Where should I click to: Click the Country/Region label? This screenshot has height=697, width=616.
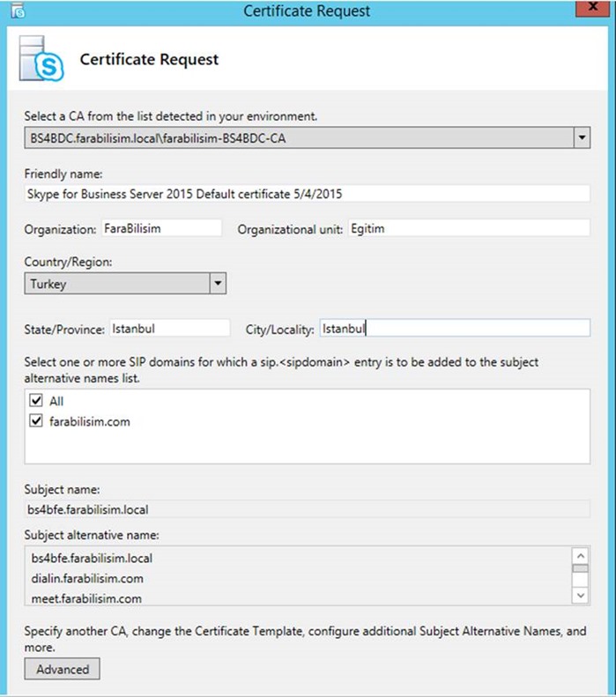click(x=68, y=262)
